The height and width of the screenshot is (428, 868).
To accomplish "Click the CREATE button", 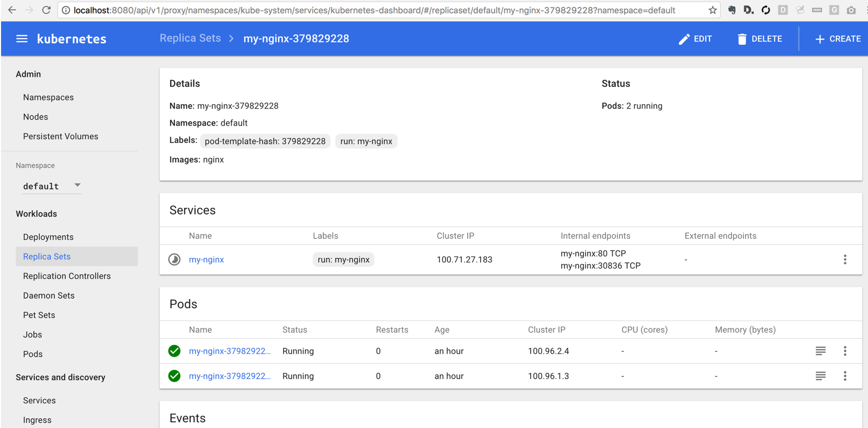I will pyautogui.click(x=838, y=39).
